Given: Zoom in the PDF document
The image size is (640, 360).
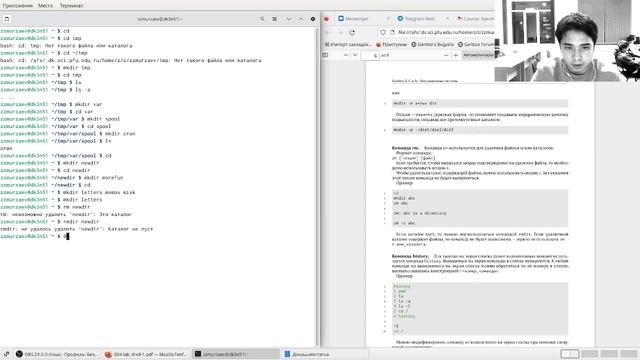Looking at the screenshot, I should [x=456, y=55].
